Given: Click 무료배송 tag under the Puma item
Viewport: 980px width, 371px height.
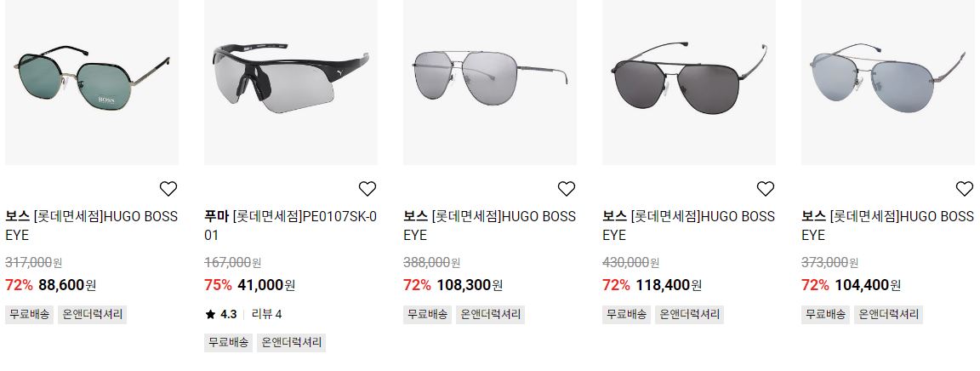Looking at the screenshot, I should pyautogui.click(x=228, y=342).
